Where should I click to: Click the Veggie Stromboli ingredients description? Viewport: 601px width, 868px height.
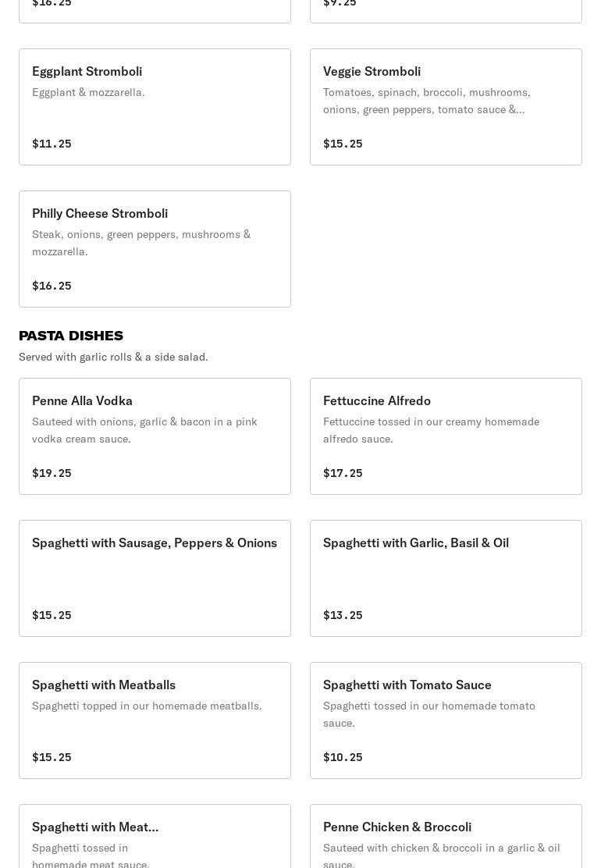(426, 101)
